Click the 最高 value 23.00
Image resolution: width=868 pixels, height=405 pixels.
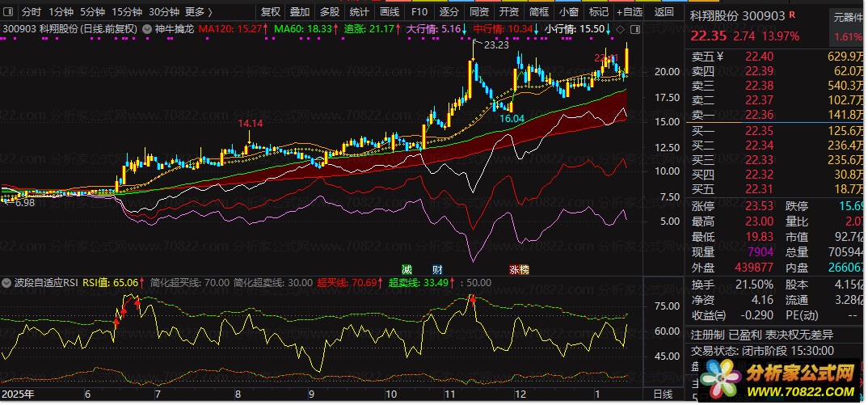[x=760, y=221]
